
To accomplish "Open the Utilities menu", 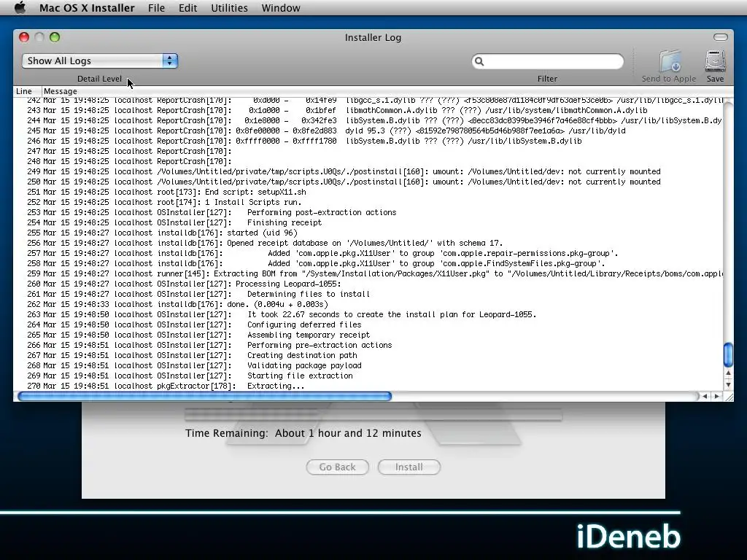I will click(229, 8).
